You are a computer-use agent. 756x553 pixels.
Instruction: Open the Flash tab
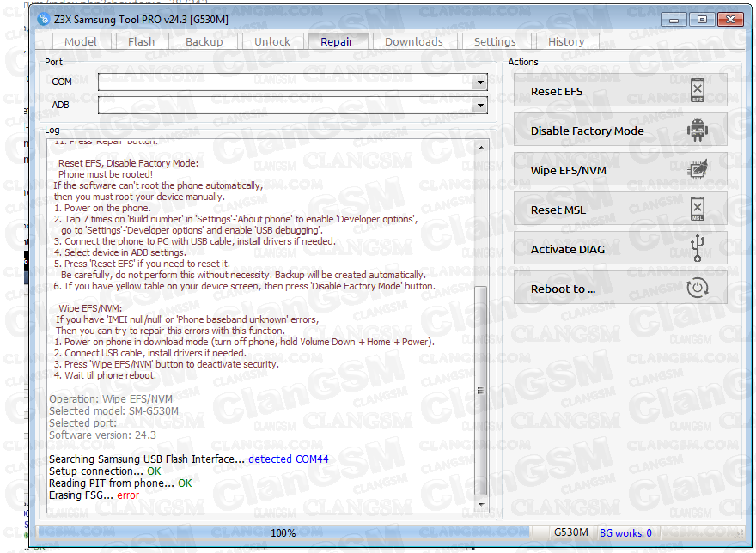tap(142, 41)
